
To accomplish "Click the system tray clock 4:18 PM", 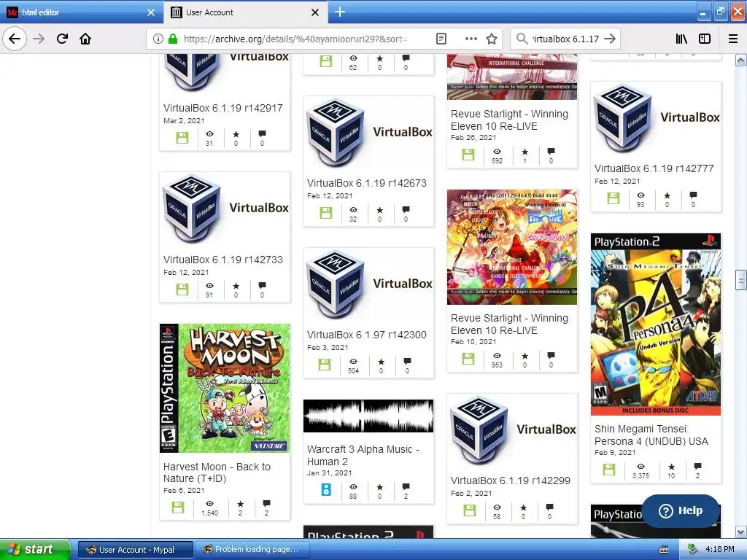I will click(720, 549).
